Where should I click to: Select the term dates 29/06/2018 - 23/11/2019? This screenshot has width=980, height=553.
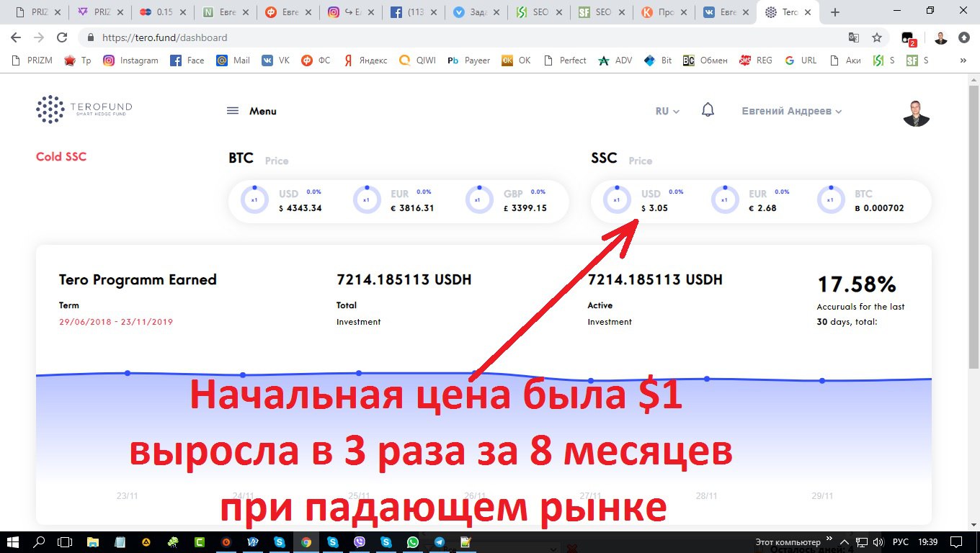point(116,322)
